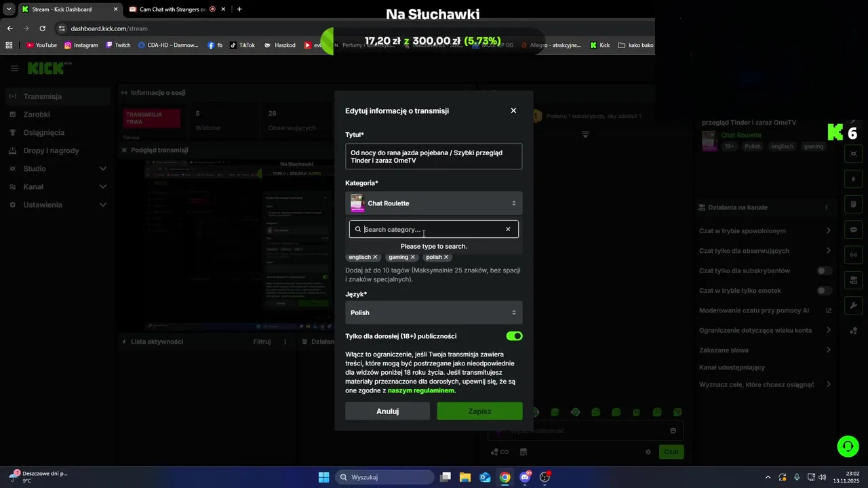Enable Czat tylko dla subskrybentów toggle

click(824, 271)
